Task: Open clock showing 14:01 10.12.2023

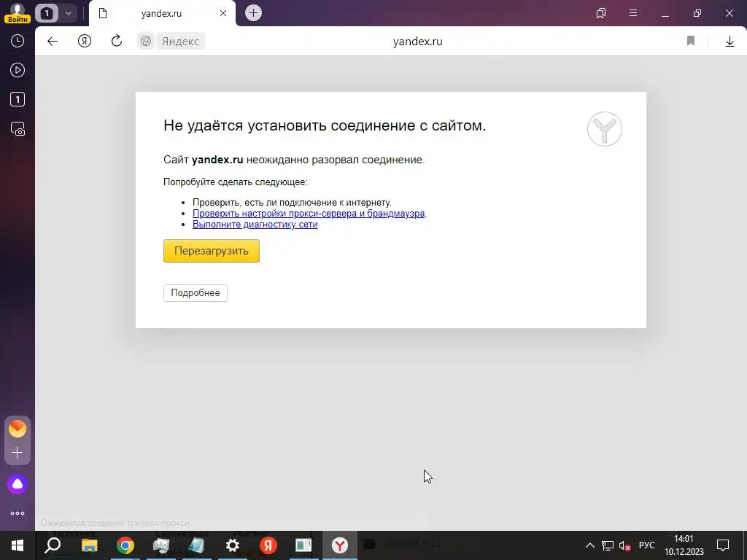Action: [684, 545]
